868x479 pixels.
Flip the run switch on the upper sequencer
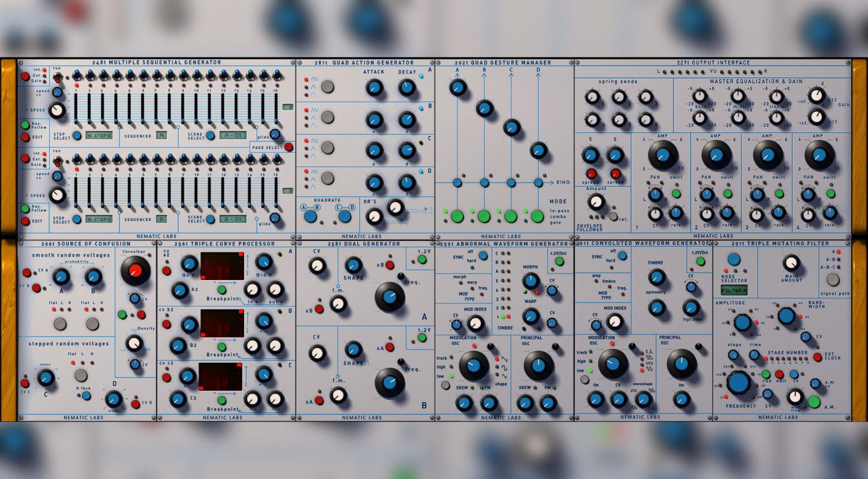[57, 77]
